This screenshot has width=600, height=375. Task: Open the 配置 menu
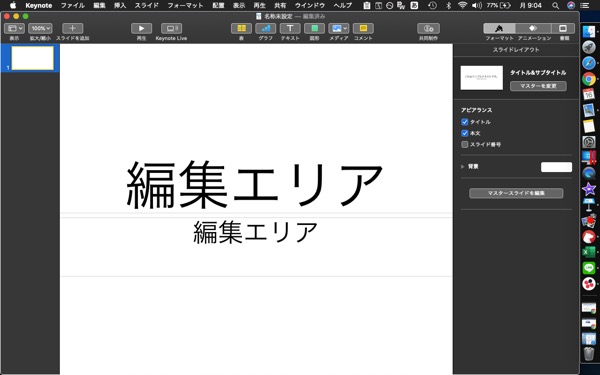(218, 5)
